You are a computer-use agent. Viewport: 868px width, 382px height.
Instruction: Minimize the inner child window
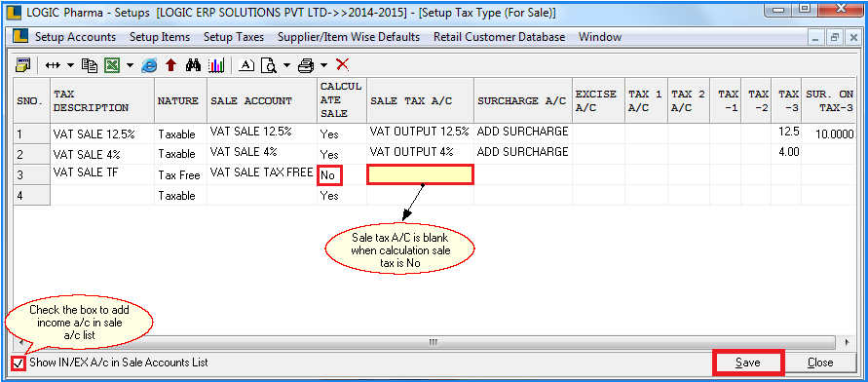click(816, 38)
